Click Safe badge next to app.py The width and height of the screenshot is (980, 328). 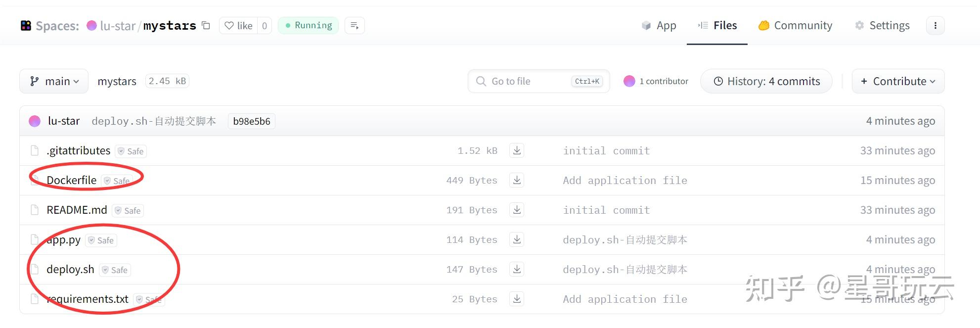tap(101, 240)
